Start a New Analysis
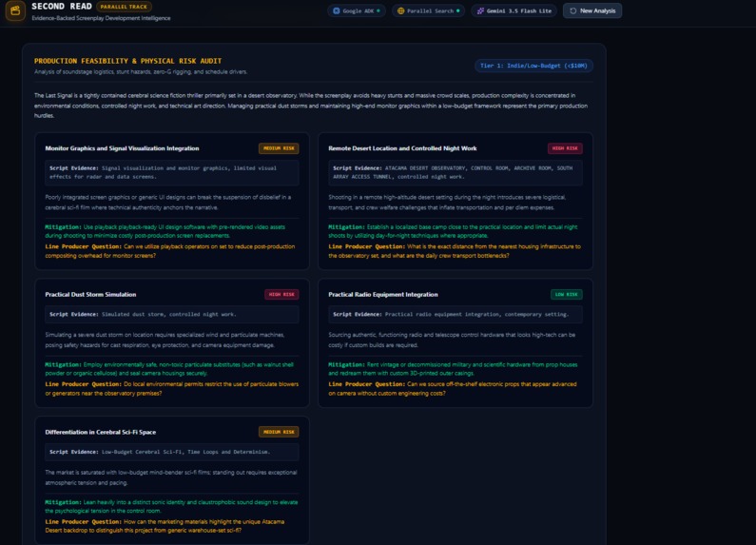756x545 pixels. [x=592, y=10]
